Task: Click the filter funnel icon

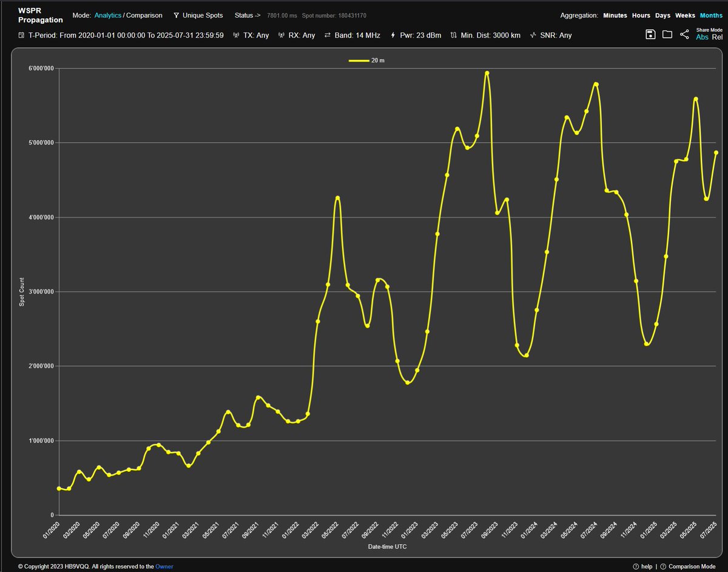Action: click(176, 15)
